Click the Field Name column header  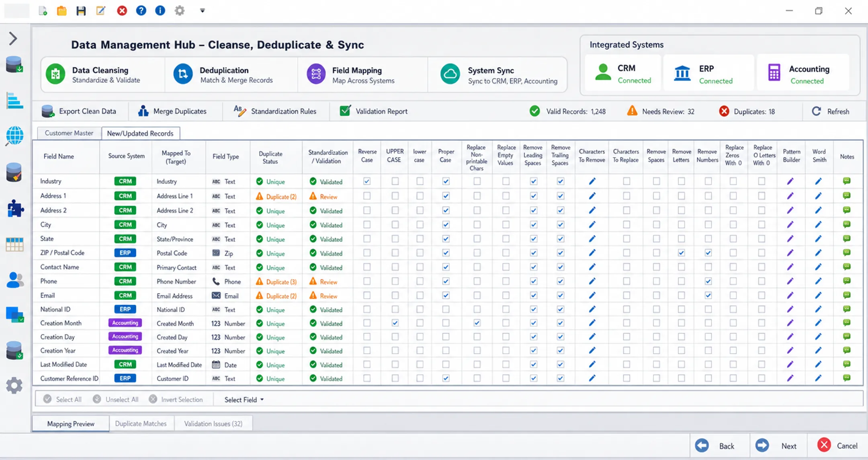(x=59, y=156)
